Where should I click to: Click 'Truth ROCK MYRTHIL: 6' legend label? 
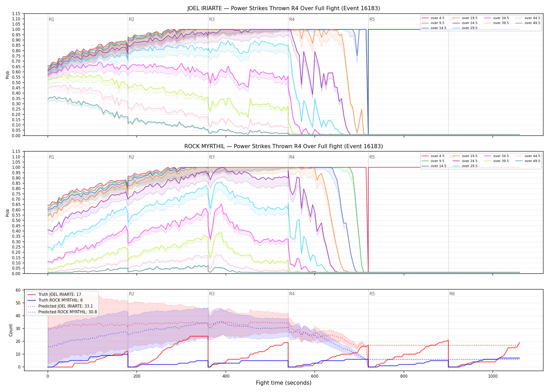[61, 300]
